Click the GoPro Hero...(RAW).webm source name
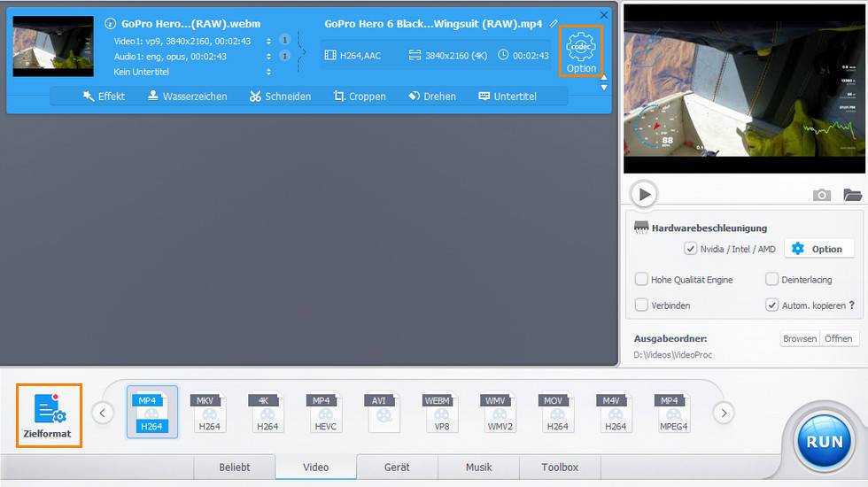The width and height of the screenshot is (868, 487). click(191, 24)
